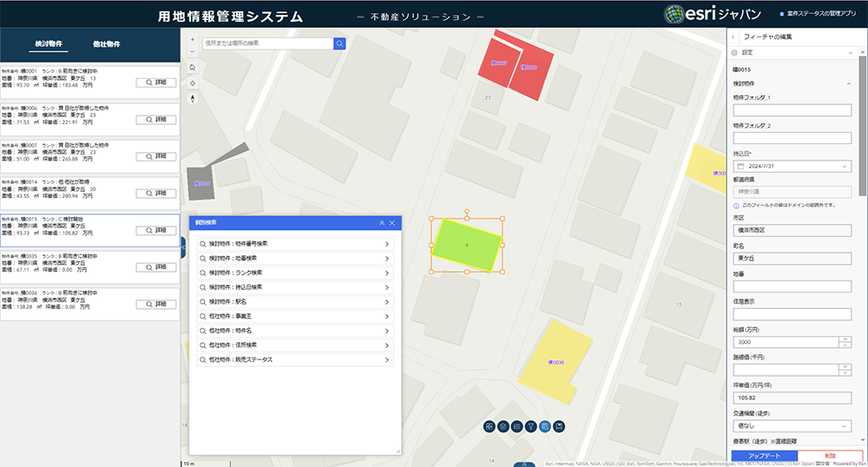868x467 pixels.
Task: Switch to the 他社物件 tab
Action: [106, 43]
